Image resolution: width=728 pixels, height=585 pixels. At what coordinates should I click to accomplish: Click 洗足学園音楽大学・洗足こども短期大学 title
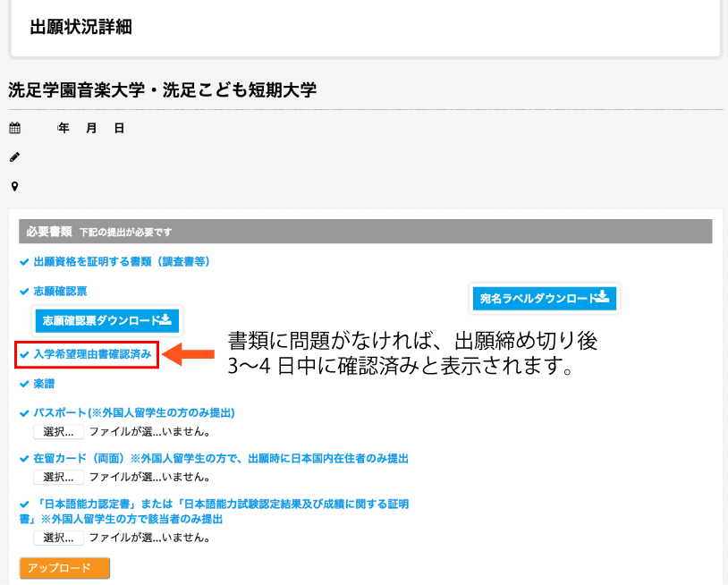(x=163, y=90)
